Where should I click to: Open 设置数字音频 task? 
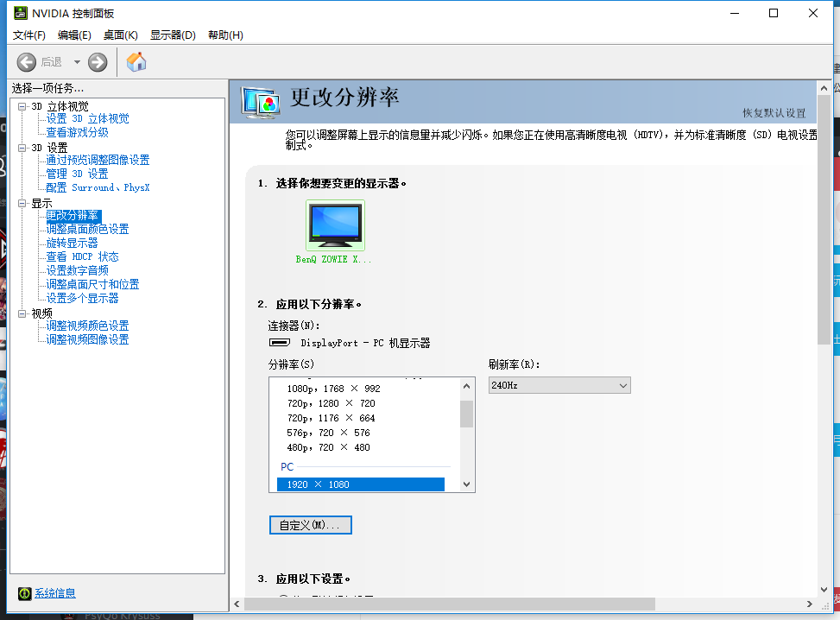[x=77, y=270]
